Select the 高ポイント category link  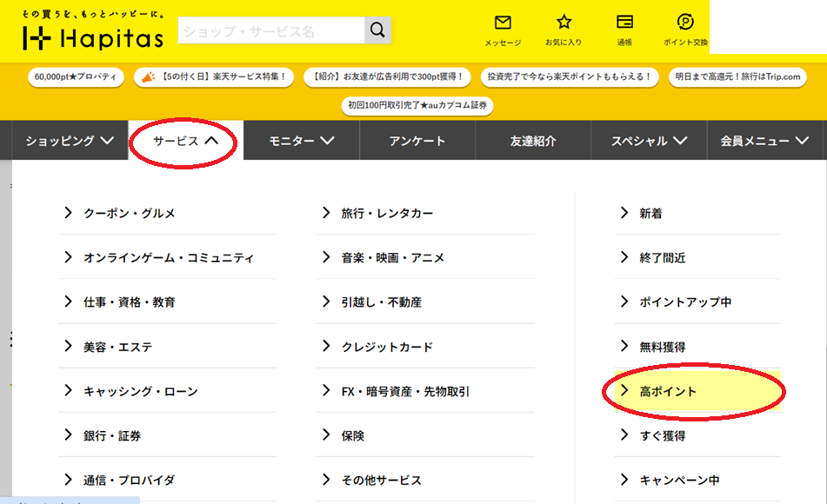pyautogui.click(x=668, y=392)
